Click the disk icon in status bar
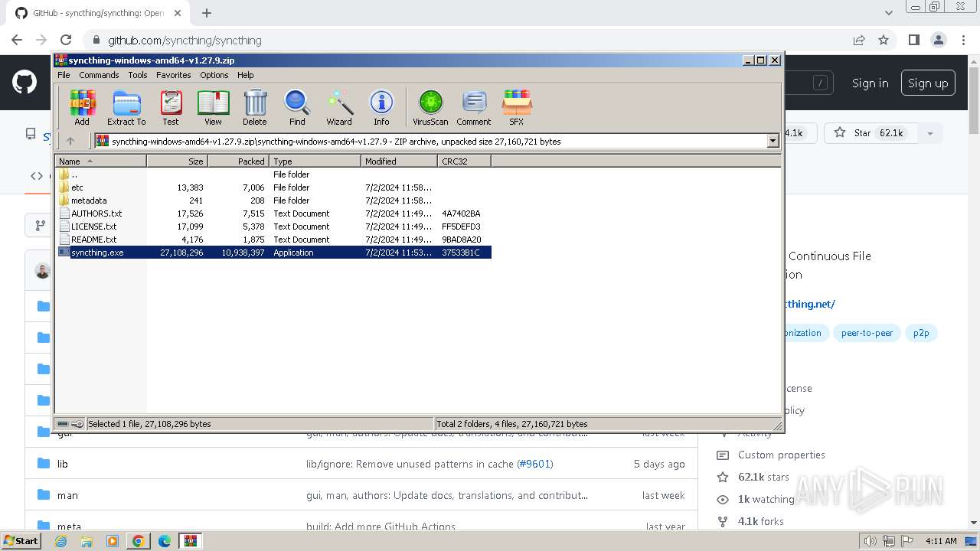 63,424
